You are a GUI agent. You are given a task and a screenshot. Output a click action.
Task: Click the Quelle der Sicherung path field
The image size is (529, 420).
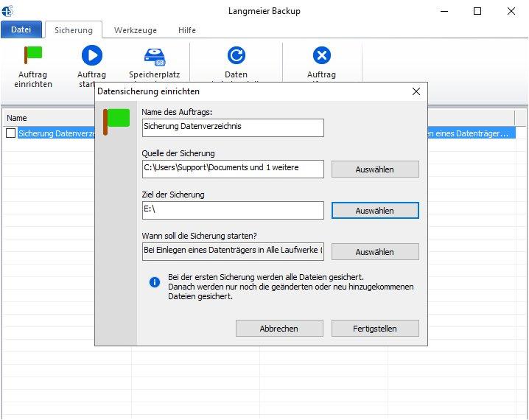tap(233, 169)
